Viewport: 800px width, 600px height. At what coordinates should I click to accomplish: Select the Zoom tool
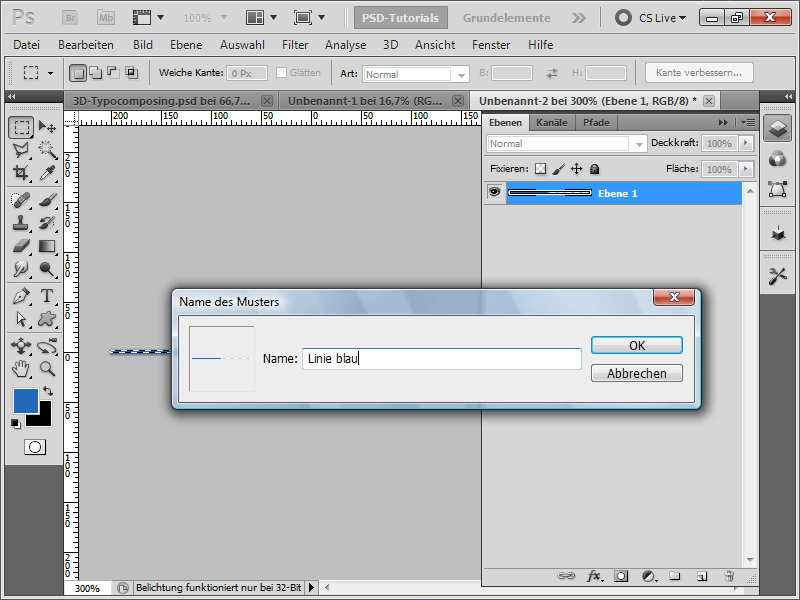point(47,368)
